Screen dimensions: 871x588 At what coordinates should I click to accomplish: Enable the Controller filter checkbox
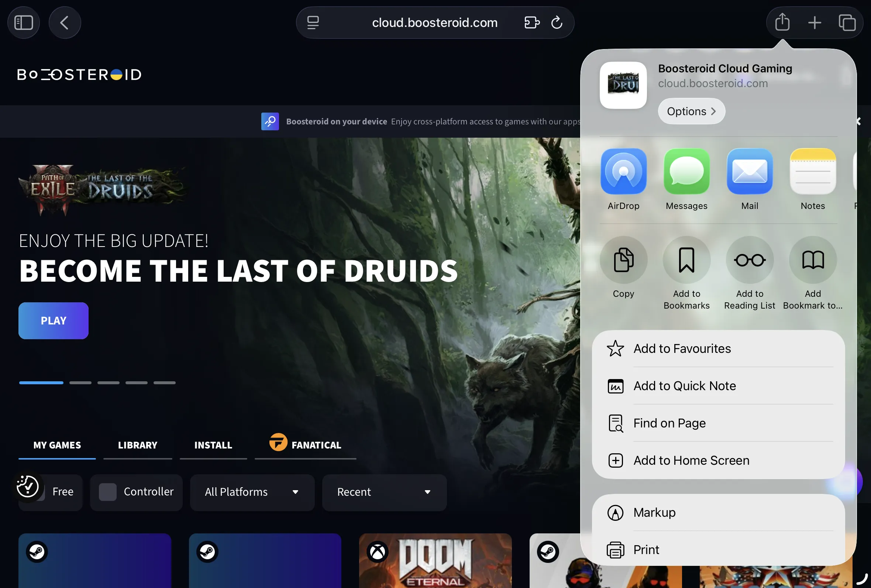(x=107, y=492)
